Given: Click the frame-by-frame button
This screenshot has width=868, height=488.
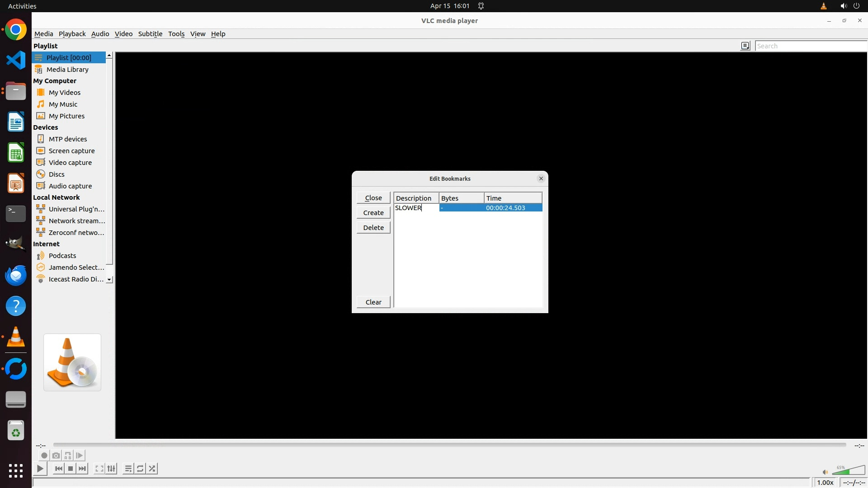Looking at the screenshot, I should (80, 455).
